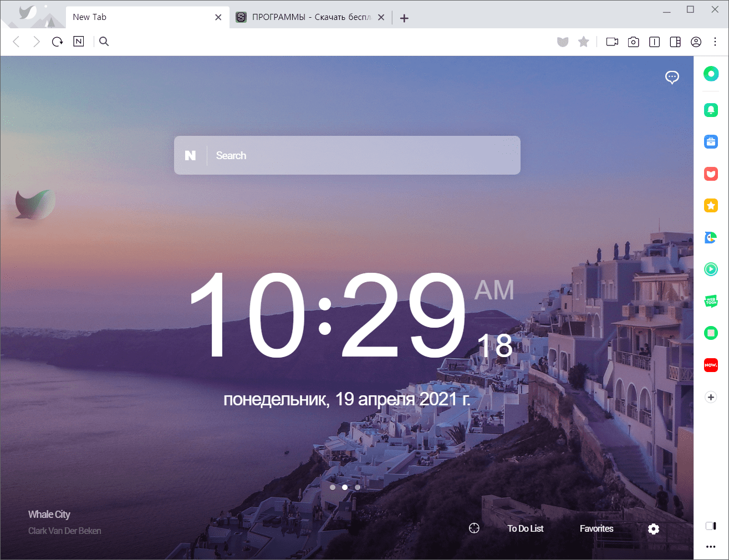
Task: Open the green bell notifications sidebar icon
Action: click(711, 110)
